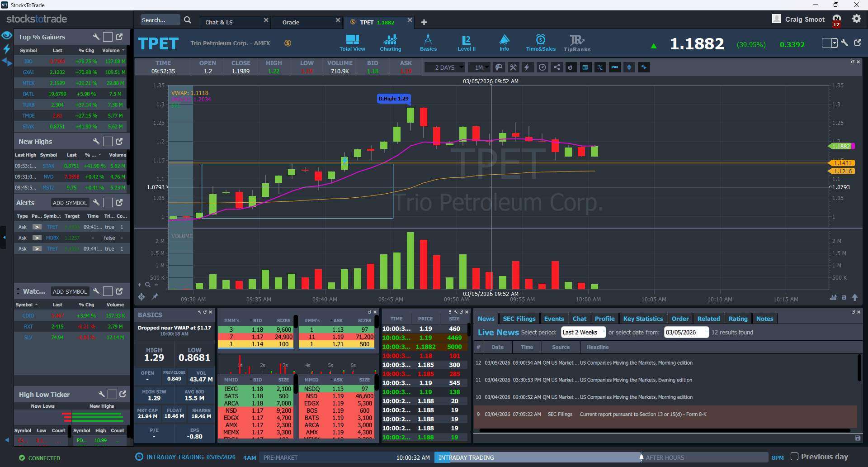This screenshot has height=467, width=868.
Task: Open chart color palette settings
Action: point(499,67)
